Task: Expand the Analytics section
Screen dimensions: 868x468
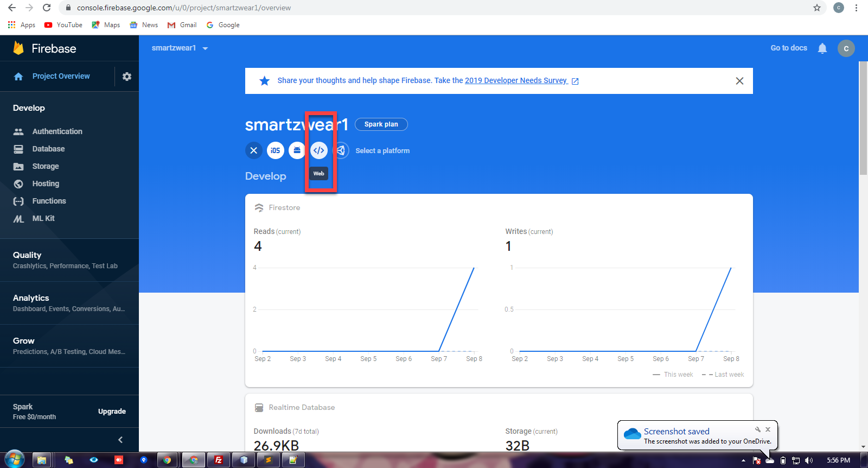Action: (69, 303)
